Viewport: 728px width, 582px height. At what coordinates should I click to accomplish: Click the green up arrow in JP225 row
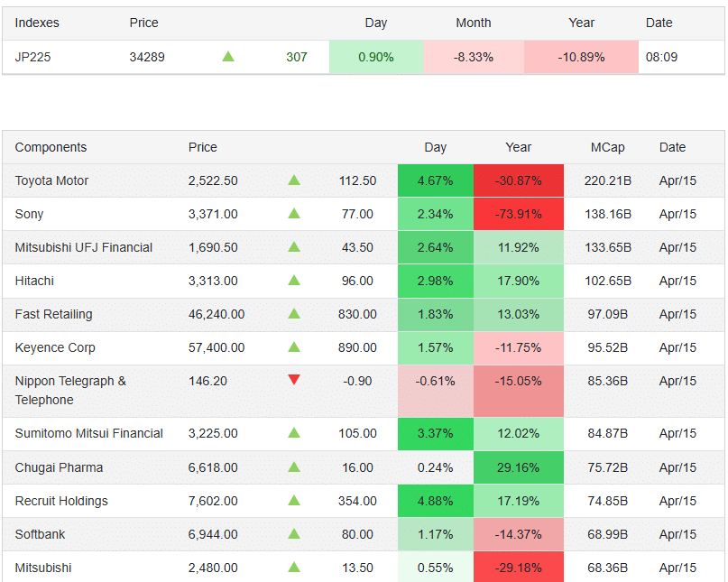click(x=228, y=57)
